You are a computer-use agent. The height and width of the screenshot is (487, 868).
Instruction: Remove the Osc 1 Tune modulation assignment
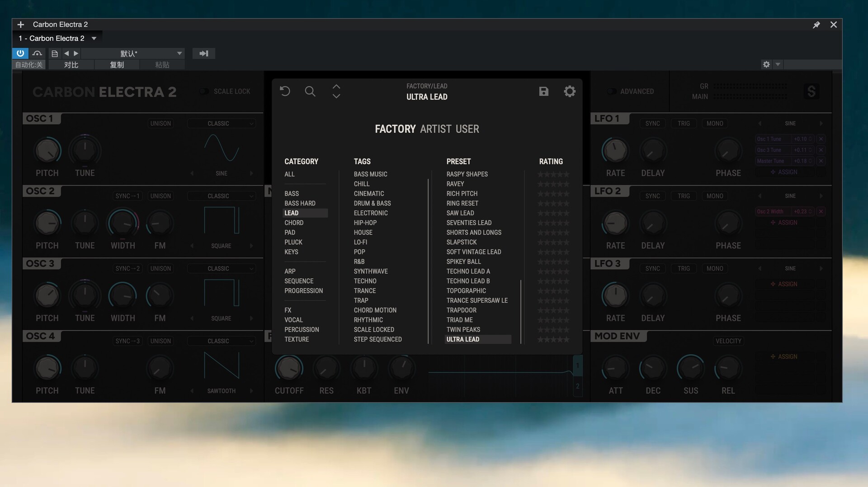tap(821, 139)
